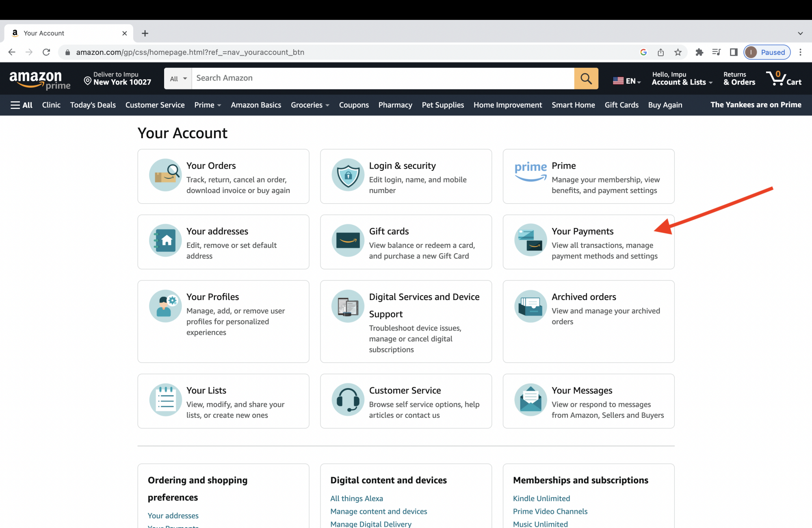Click the Your Messages envelope icon
This screenshot has height=528, width=812.
coord(529,399)
